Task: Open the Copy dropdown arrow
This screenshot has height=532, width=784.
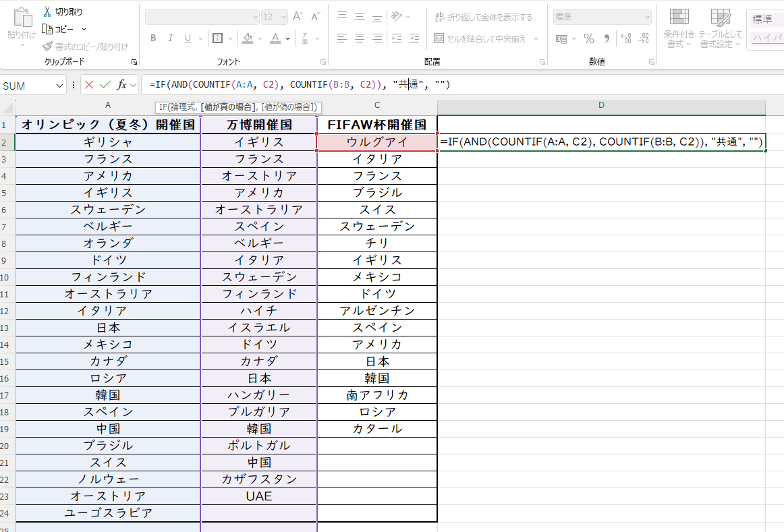Action: point(84,30)
